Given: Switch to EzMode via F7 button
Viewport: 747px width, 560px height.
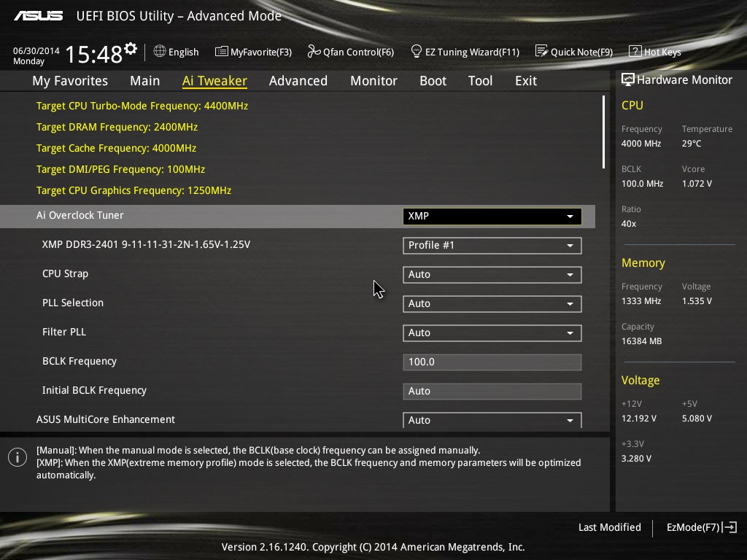Looking at the screenshot, I should 701,527.
